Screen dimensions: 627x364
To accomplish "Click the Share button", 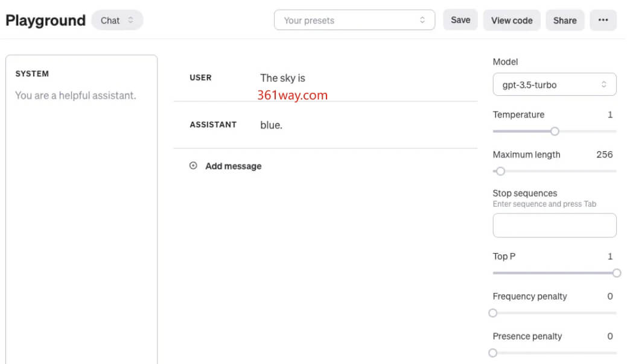I will coord(564,20).
